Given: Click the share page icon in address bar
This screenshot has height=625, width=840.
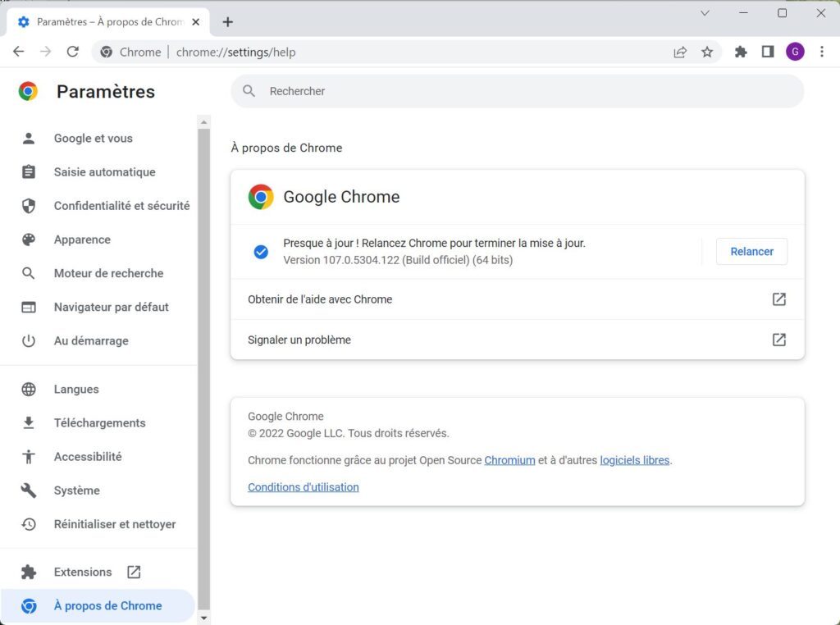Looking at the screenshot, I should [680, 52].
